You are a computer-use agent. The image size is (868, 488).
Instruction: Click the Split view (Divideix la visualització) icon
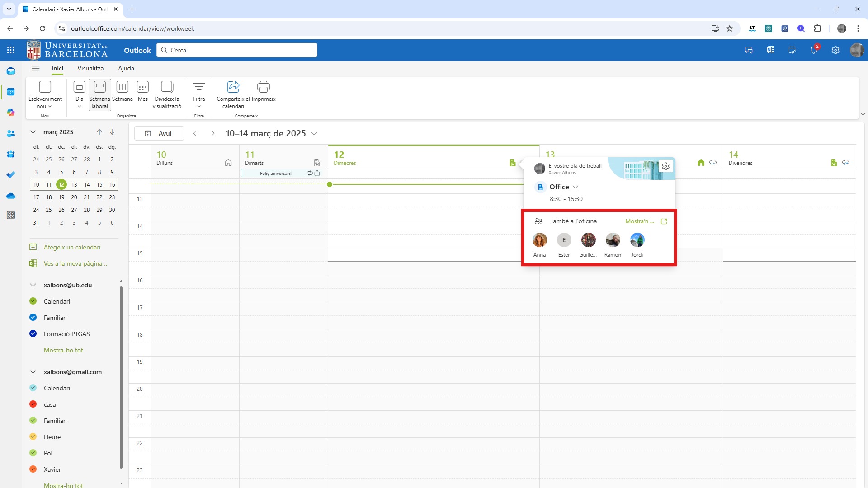(x=167, y=87)
